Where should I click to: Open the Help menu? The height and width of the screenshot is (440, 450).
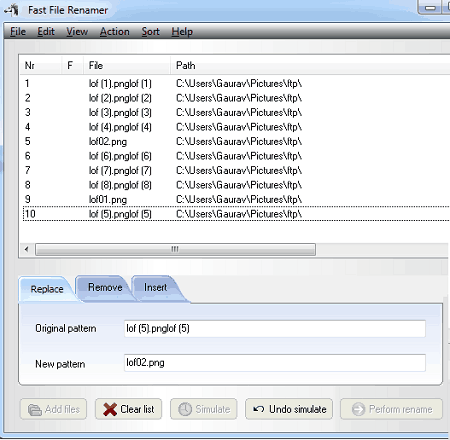click(x=182, y=32)
